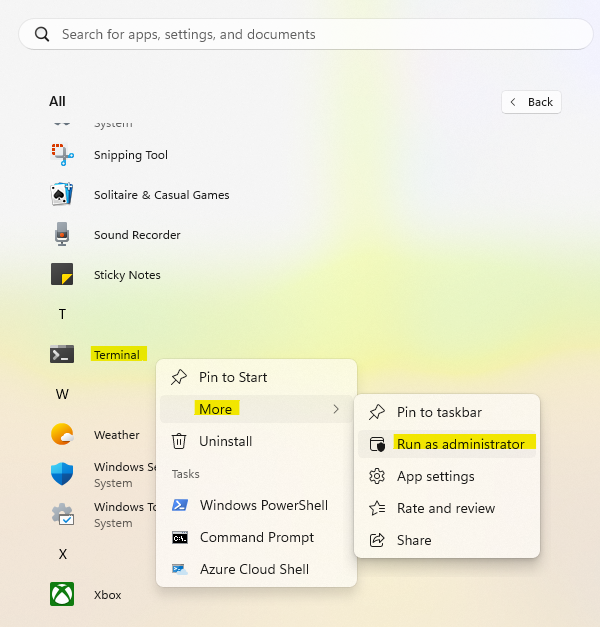Open the Sticky Notes icon

pyautogui.click(x=62, y=274)
